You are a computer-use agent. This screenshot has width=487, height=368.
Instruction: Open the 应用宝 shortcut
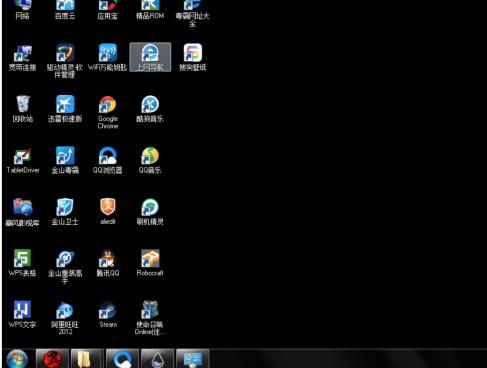click(108, 9)
